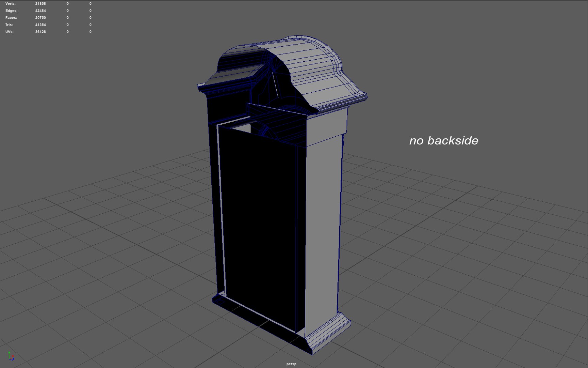Image resolution: width=588 pixels, height=368 pixels.
Task: Click the 'UVs:' label in the HUD
Action: pyautogui.click(x=10, y=32)
